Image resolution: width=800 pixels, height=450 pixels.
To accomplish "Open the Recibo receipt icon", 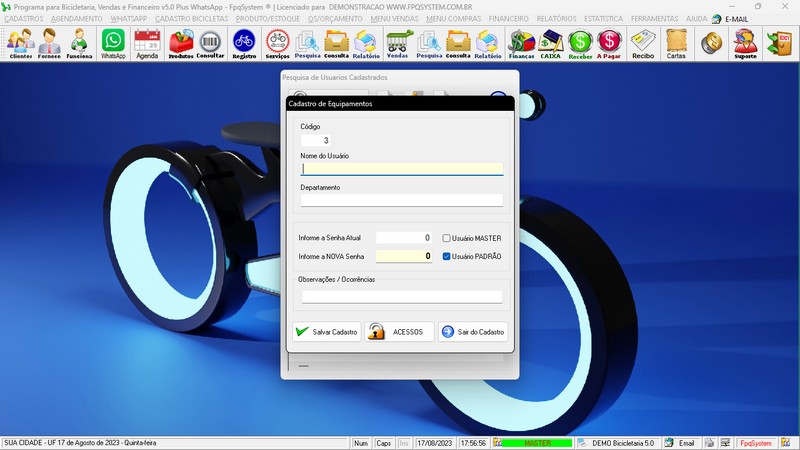I will [643, 43].
